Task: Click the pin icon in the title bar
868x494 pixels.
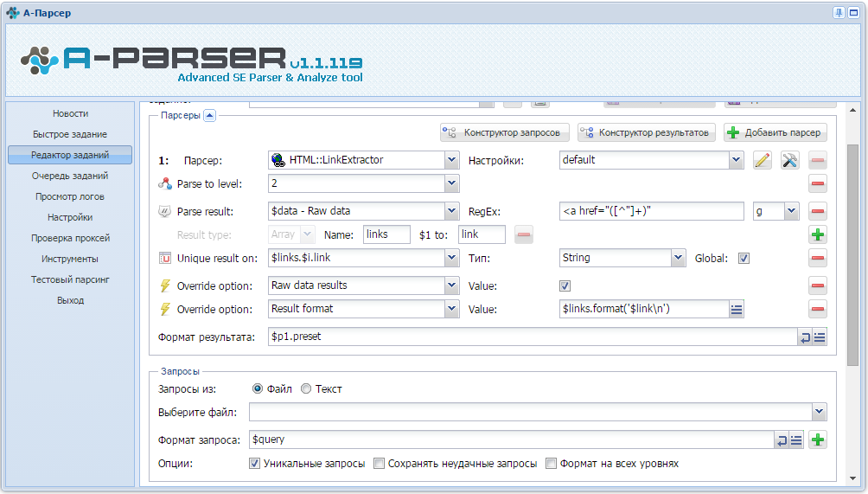Action: 839,13
